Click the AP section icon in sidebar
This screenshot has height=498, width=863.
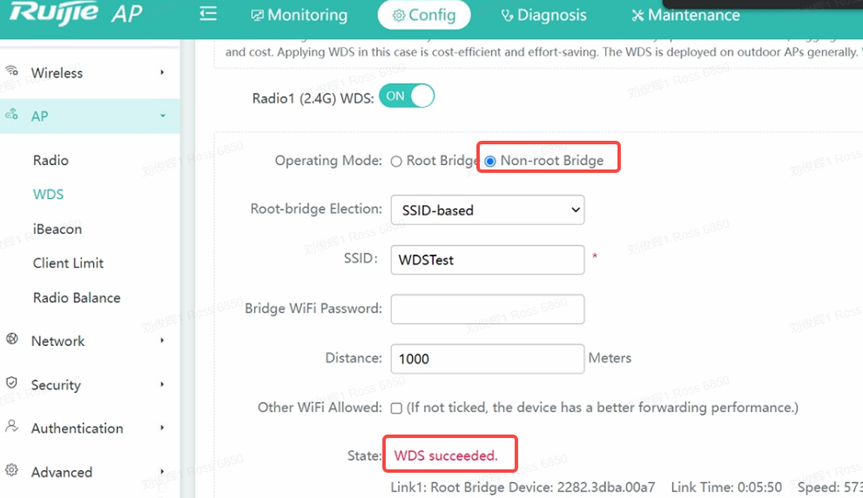12,115
